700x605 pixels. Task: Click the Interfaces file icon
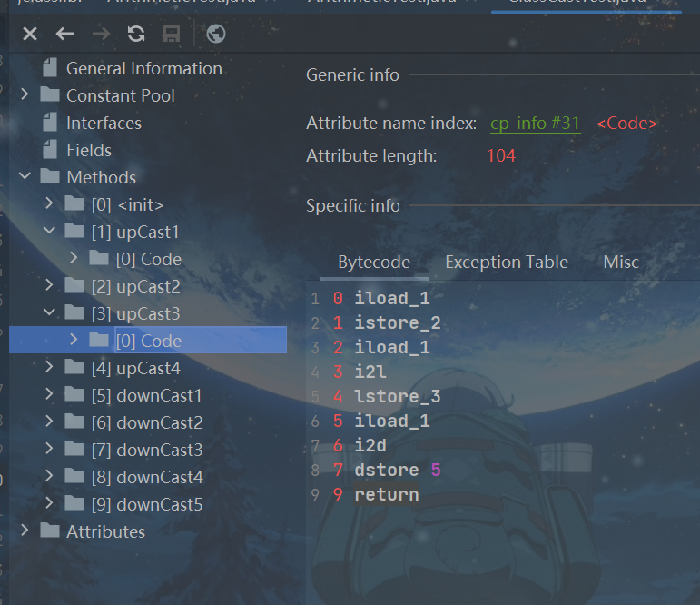(50, 123)
